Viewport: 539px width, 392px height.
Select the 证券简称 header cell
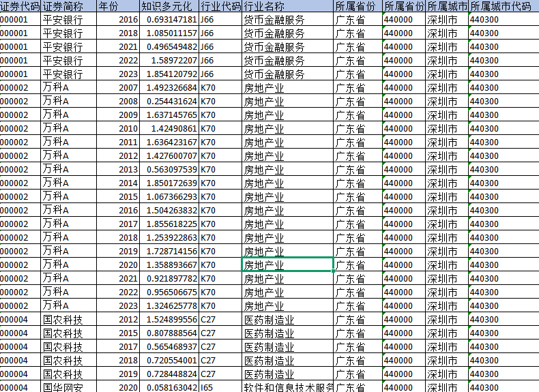(69, 6)
